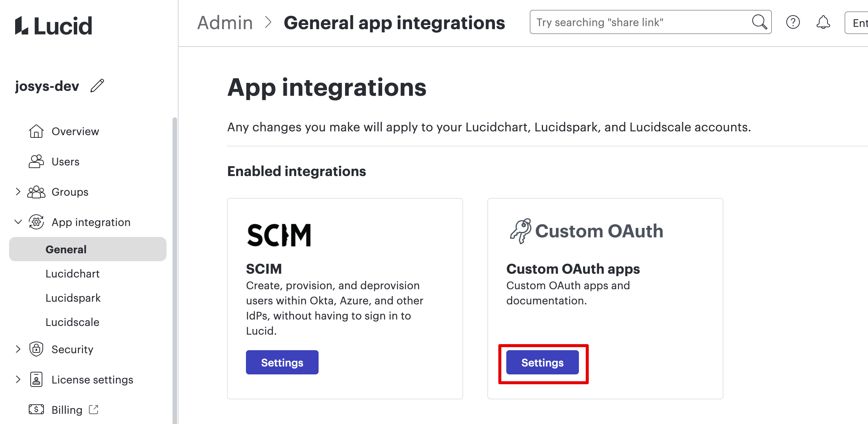Image resolution: width=868 pixels, height=424 pixels.
Task: Click the Users people icon
Action: point(36,162)
